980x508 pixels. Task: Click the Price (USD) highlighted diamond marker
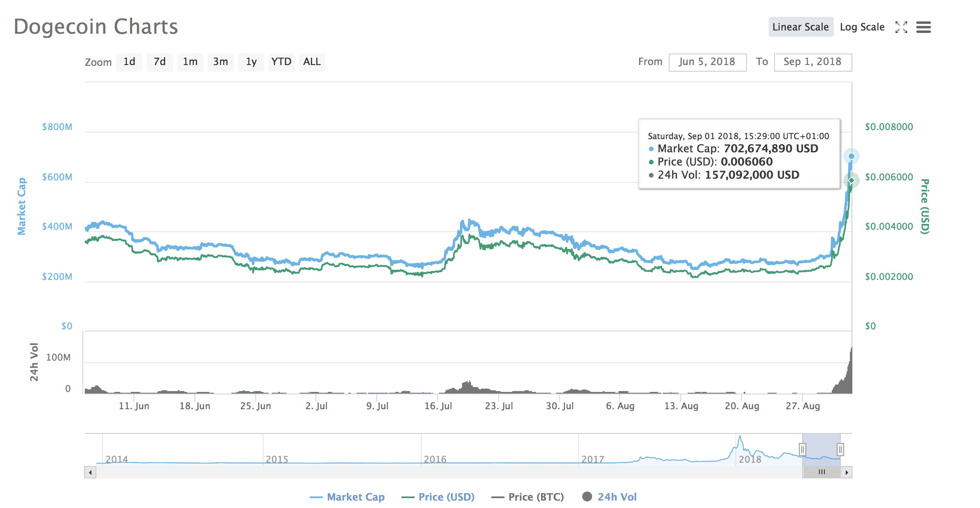[851, 180]
